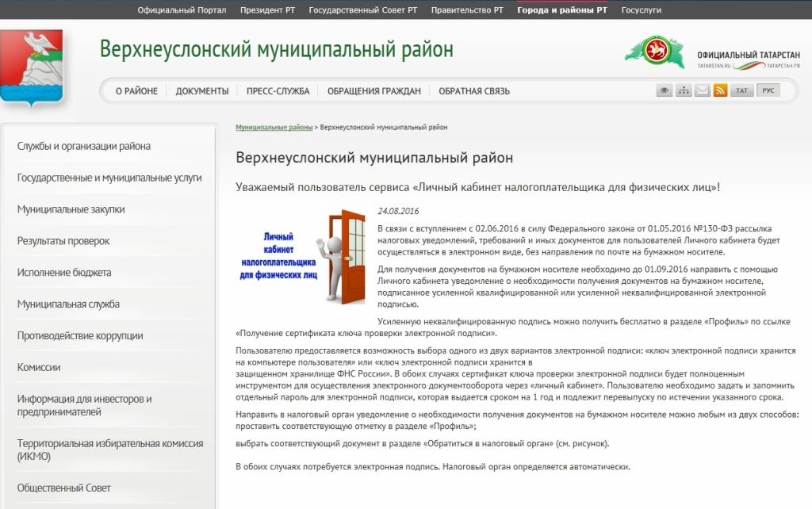Switch site language to ТАТ
This screenshot has width=812, height=509.
point(742,90)
